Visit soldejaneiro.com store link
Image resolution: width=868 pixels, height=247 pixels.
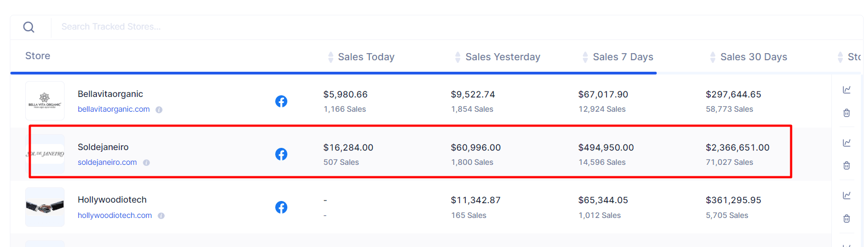click(107, 163)
